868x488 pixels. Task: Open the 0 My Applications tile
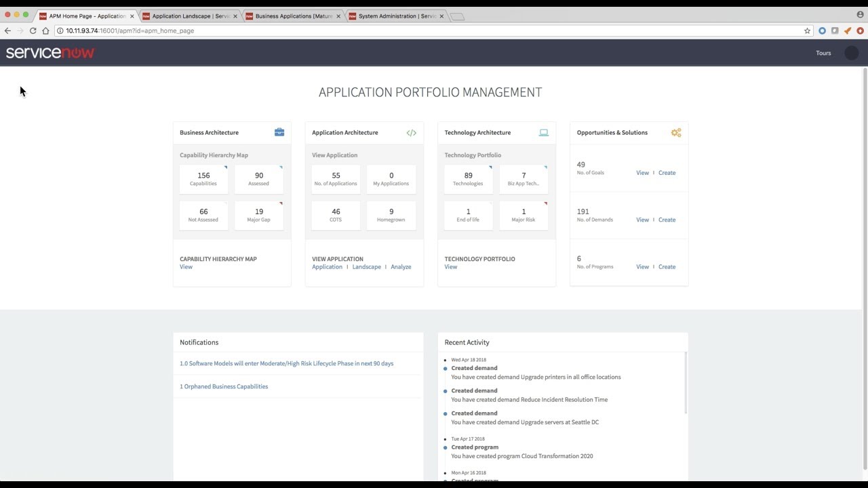[391, 179]
